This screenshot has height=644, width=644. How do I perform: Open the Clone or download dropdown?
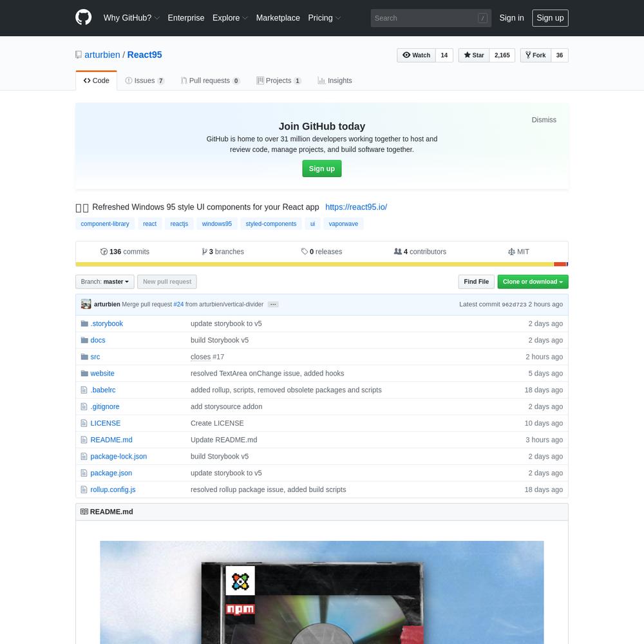tap(533, 282)
